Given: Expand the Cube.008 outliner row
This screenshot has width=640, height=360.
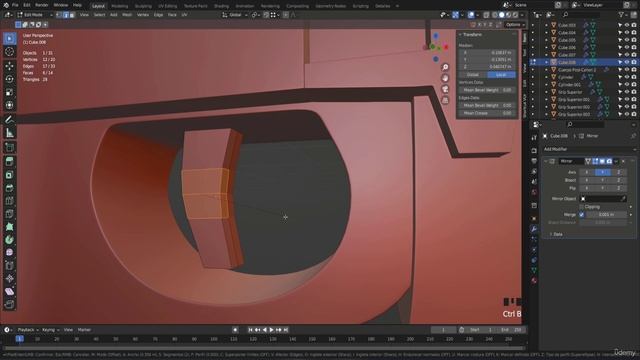Looking at the screenshot, I should 547,62.
